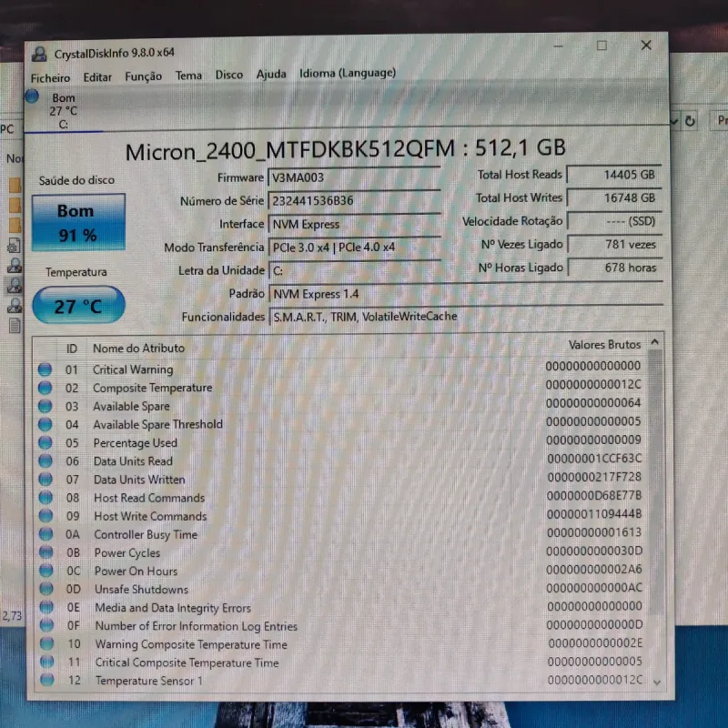Select the Percentage Used attribute name
Screen dimensions: 728x728
coord(135,443)
